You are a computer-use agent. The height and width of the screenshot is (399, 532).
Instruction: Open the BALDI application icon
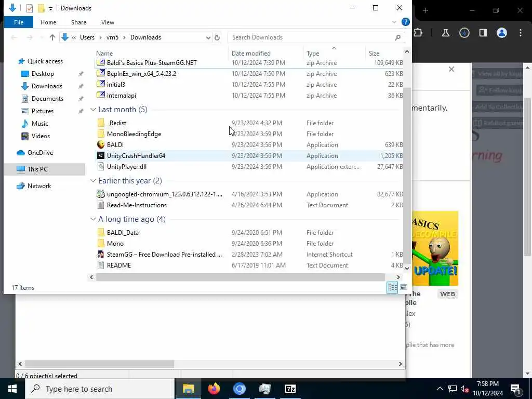tap(100, 144)
